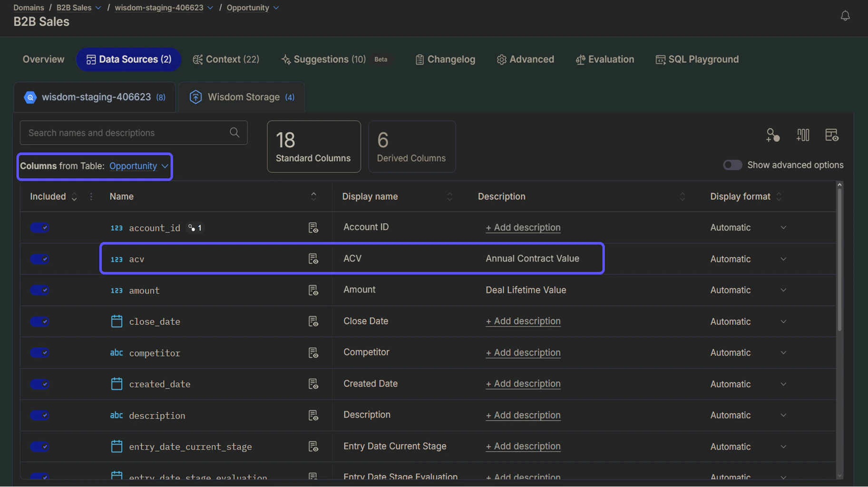Screen dimensions: 868x487
Task: Expand B2B Sales breadcrumb dropdown
Action: [98, 8]
